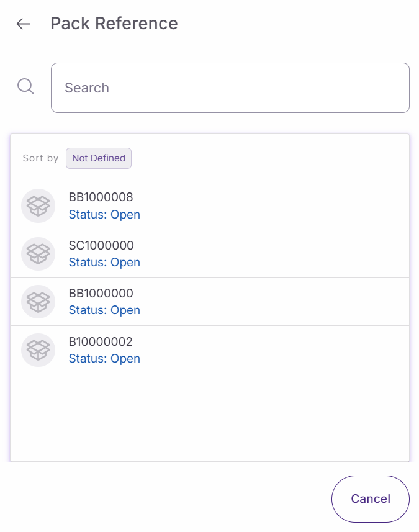Click Status: Open under SC1000000
This screenshot has height=532, width=419.
[x=104, y=263]
